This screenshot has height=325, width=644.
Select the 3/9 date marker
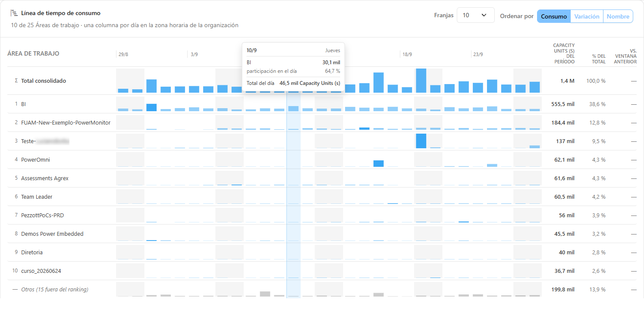click(x=194, y=54)
